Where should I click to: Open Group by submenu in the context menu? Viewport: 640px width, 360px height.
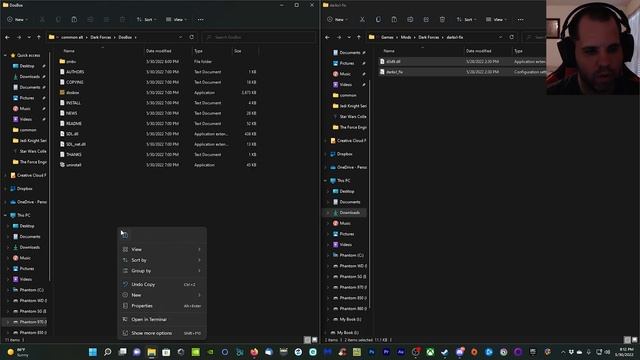162,271
